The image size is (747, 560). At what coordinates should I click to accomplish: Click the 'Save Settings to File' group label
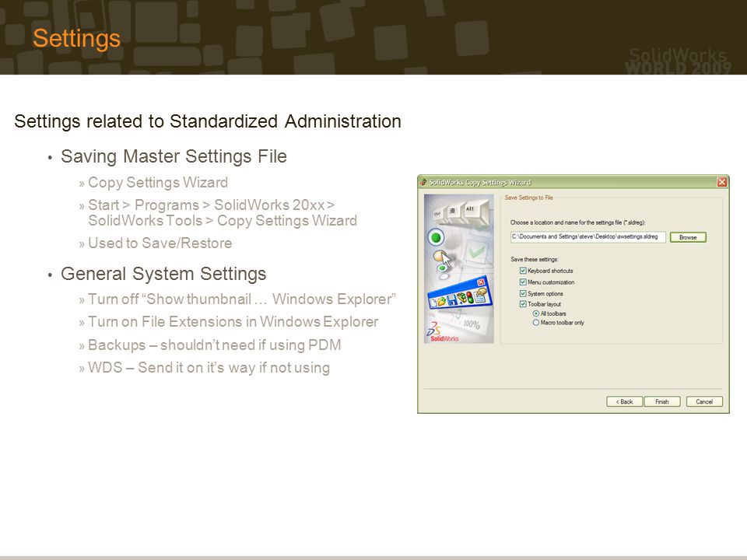point(528,198)
